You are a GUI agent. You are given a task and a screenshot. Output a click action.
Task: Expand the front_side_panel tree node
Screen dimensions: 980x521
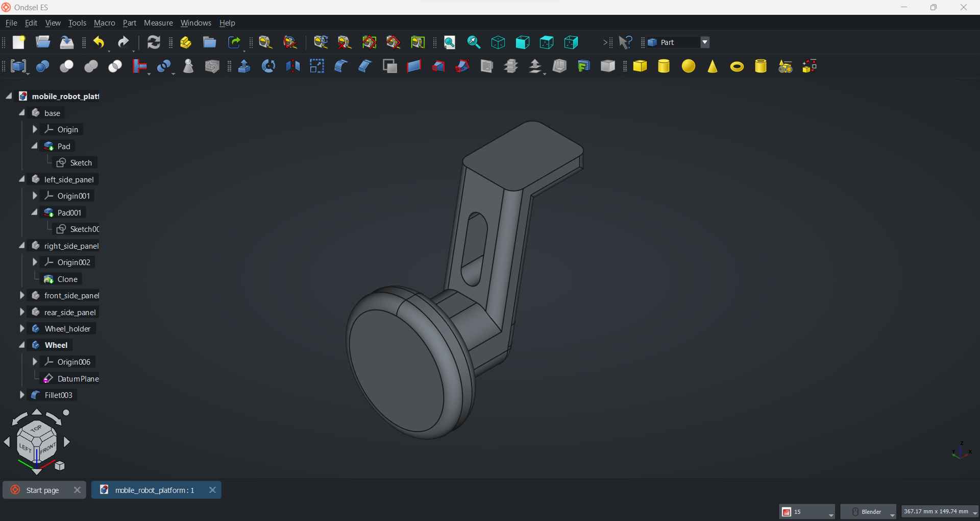point(22,296)
